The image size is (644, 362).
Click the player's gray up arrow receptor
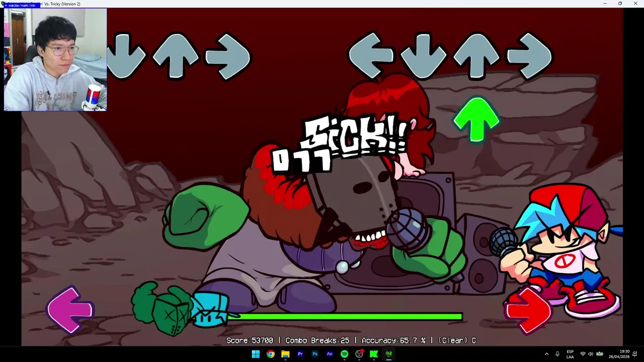476,55
